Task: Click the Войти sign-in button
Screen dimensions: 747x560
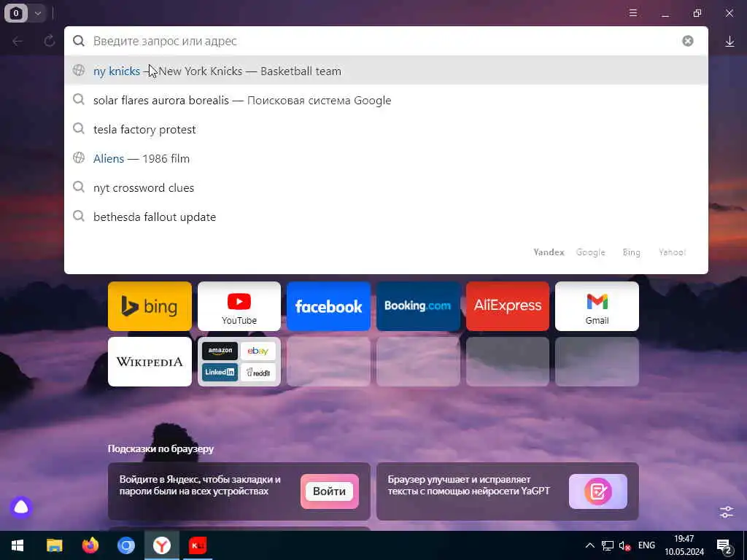Action: pyautogui.click(x=329, y=491)
